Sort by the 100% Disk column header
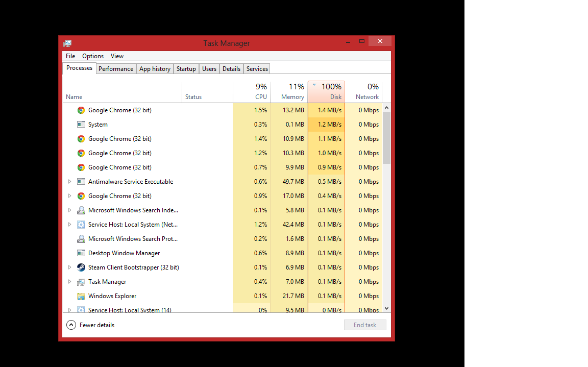Screen dimensions: 588x367 326,92
